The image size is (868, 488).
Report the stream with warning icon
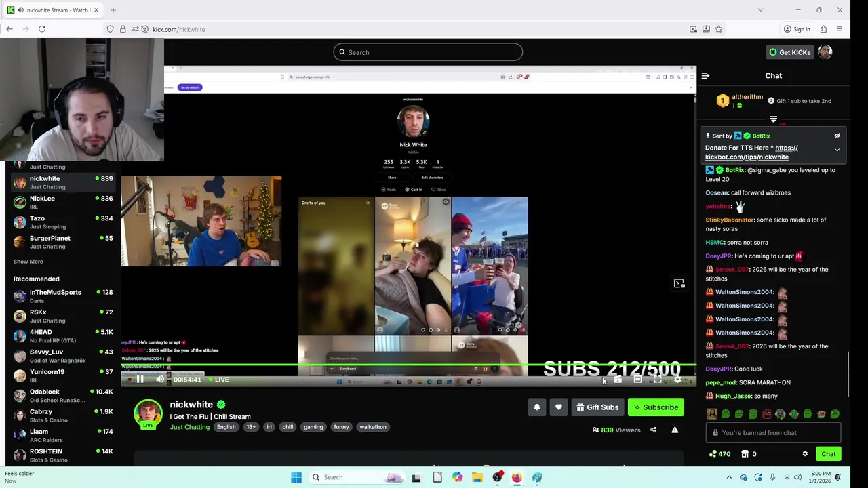tap(675, 430)
